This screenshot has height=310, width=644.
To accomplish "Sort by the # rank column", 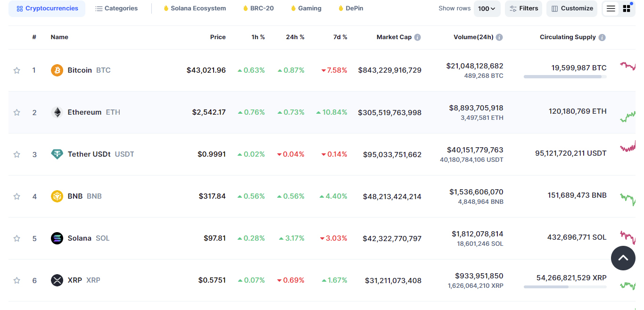I will [x=34, y=37].
